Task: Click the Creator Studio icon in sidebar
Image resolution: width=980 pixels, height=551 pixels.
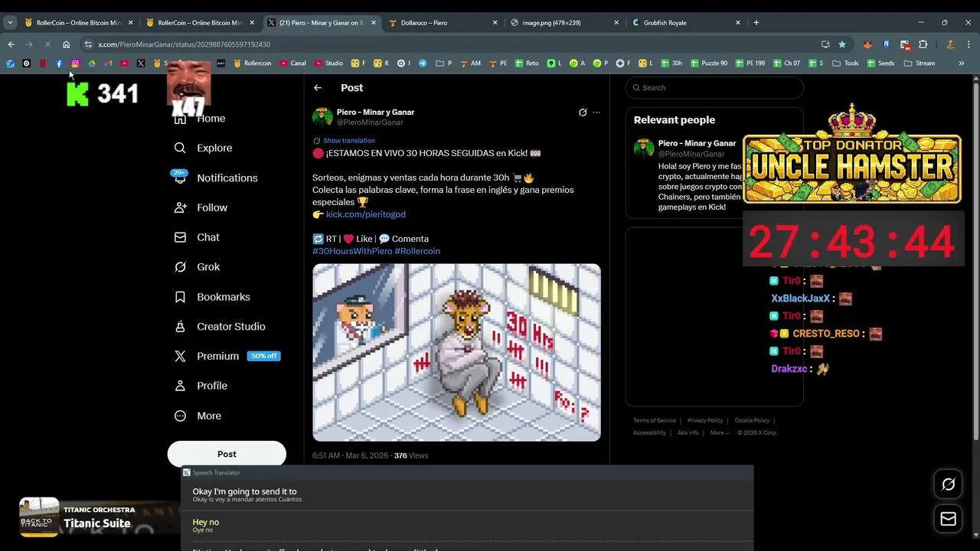Action: tap(180, 327)
